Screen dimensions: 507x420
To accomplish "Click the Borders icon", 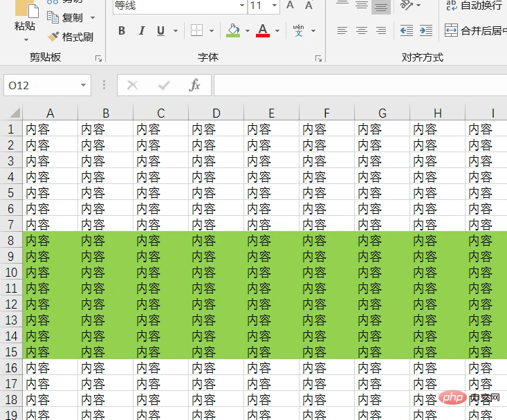I will (x=196, y=30).
